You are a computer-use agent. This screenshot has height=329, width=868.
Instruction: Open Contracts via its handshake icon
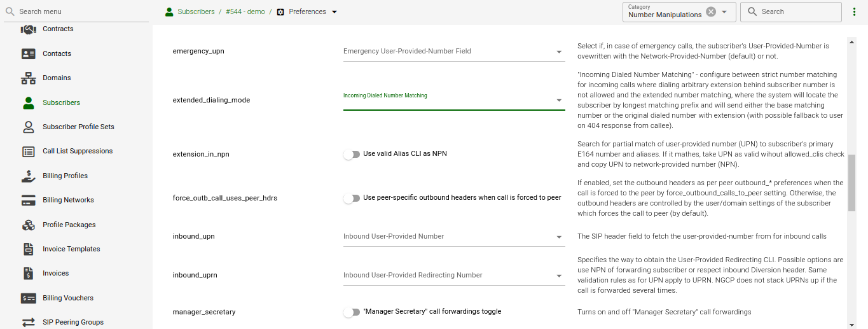click(x=29, y=29)
